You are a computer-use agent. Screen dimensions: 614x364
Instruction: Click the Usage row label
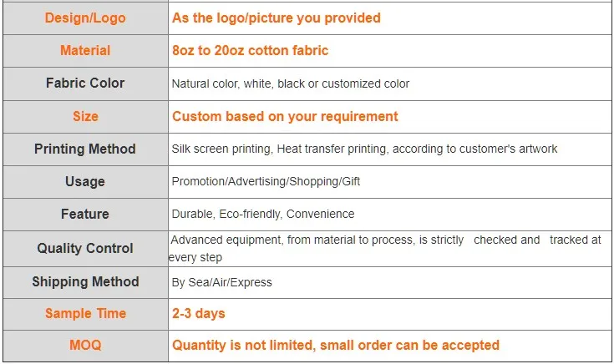point(85,181)
